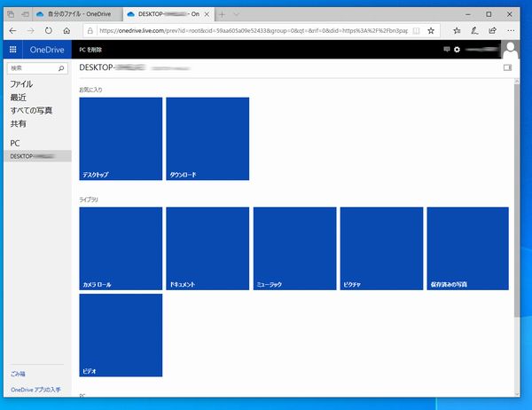
Task: Open the favorites hub icon
Action: click(457, 31)
